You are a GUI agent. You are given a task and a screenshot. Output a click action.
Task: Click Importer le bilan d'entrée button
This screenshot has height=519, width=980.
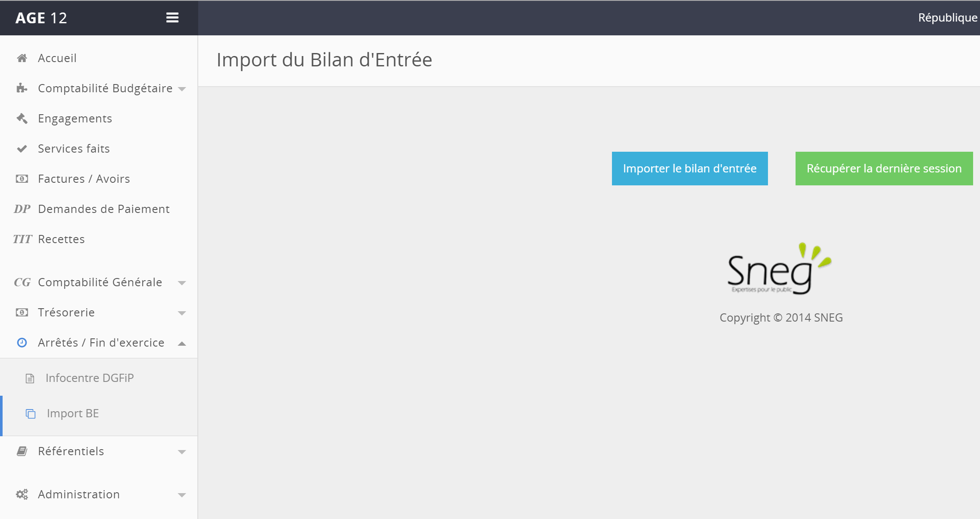click(x=690, y=169)
